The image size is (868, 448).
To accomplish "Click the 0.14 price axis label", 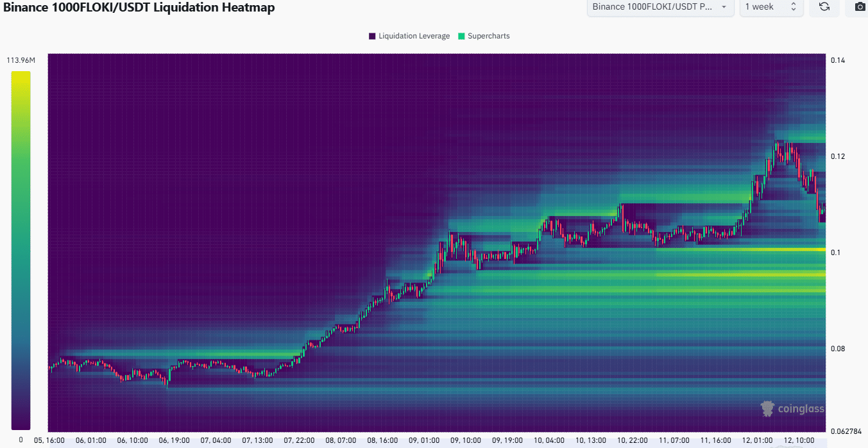I will point(837,60).
